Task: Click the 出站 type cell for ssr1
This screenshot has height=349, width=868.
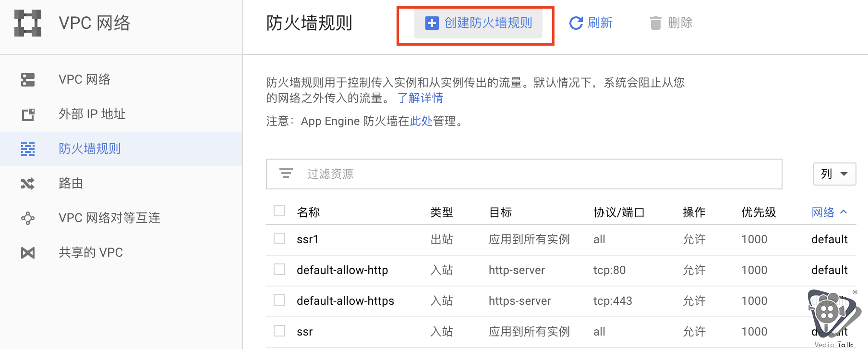Action: (x=442, y=239)
